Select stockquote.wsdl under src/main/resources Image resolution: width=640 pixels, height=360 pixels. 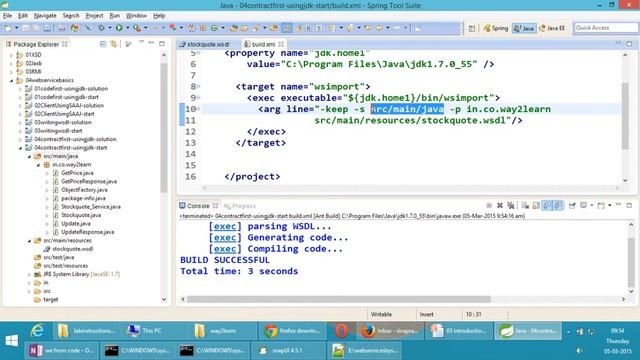coord(72,249)
